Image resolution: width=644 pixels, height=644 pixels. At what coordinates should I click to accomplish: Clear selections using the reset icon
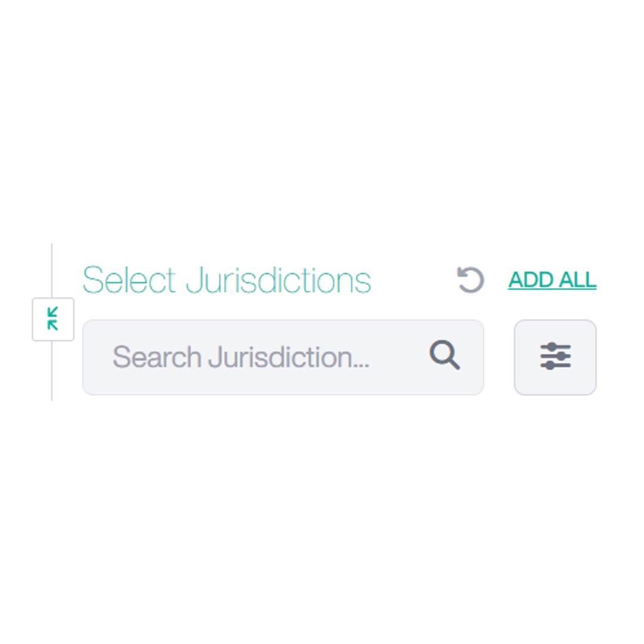pyautogui.click(x=470, y=280)
